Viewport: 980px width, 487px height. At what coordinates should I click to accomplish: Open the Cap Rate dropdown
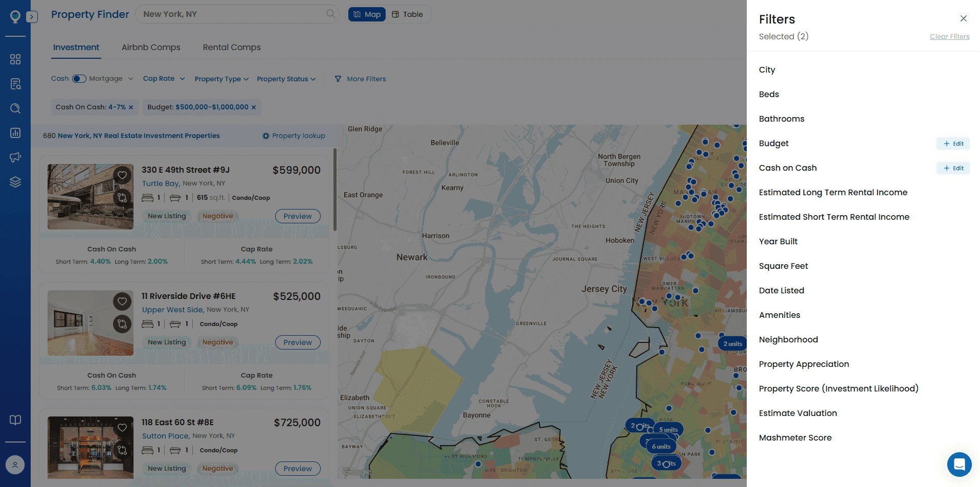(x=164, y=79)
